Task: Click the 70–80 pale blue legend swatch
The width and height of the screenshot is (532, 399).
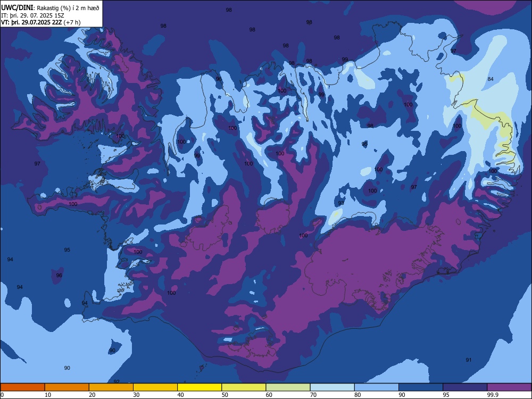Action: click(332, 387)
